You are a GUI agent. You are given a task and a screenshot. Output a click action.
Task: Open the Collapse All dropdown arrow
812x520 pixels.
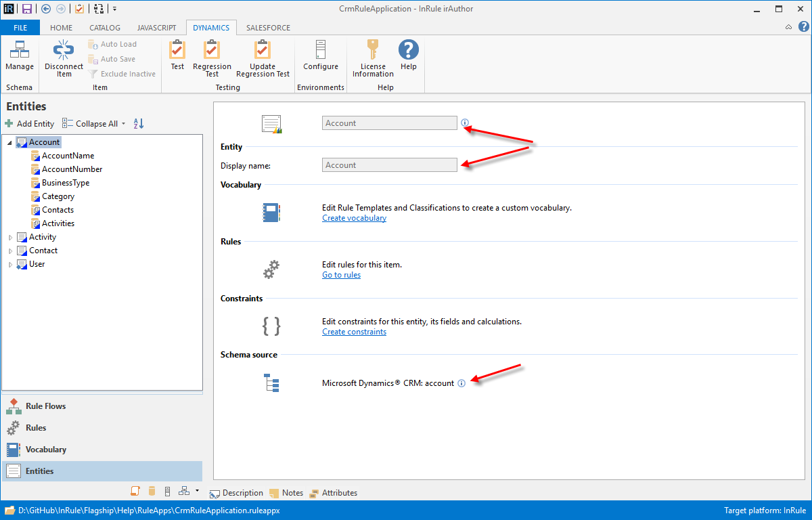[124, 124]
